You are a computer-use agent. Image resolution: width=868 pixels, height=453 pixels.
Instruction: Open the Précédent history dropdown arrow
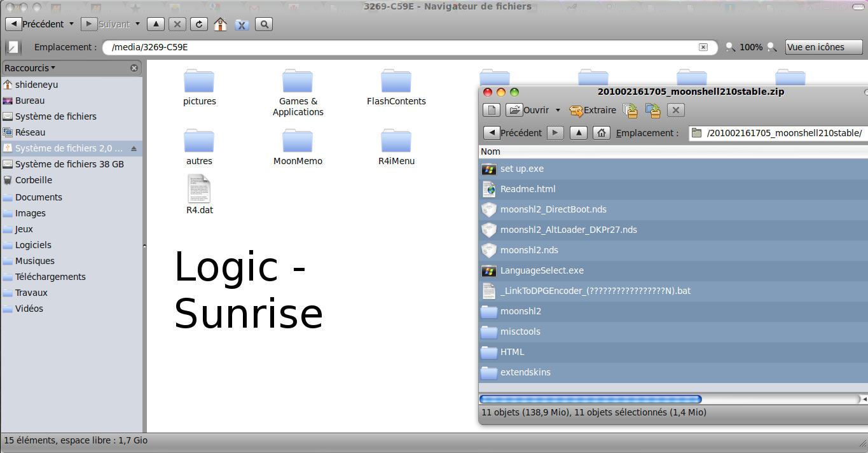point(71,24)
